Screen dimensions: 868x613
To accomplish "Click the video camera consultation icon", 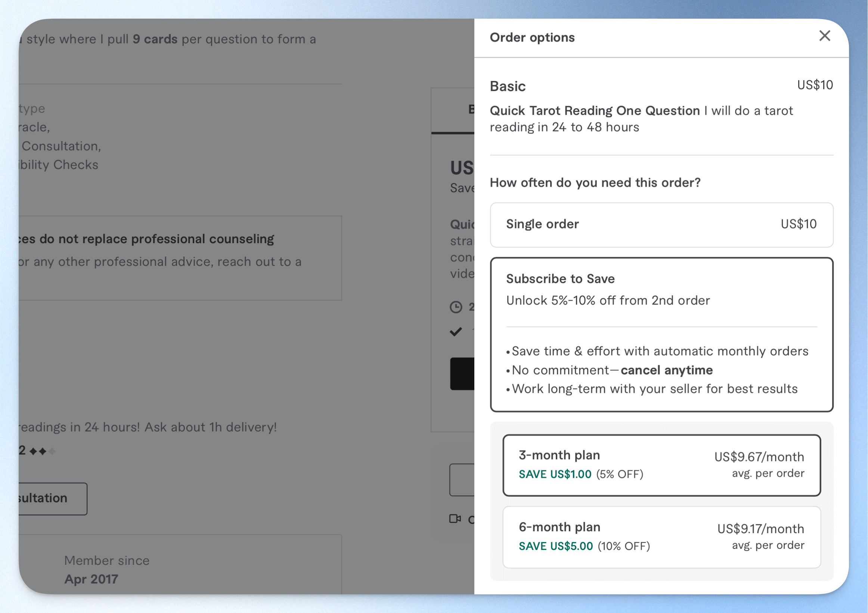I will point(455,519).
